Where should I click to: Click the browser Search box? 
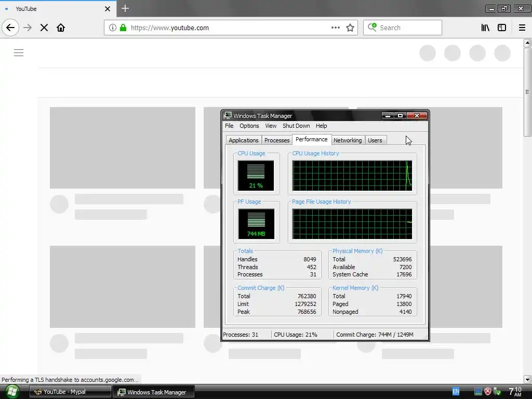point(403,28)
